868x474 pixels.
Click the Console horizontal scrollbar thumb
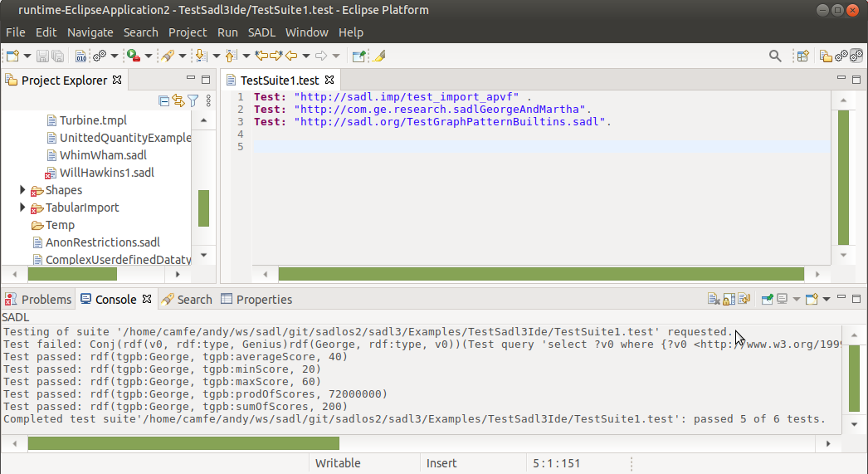click(x=183, y=443)
